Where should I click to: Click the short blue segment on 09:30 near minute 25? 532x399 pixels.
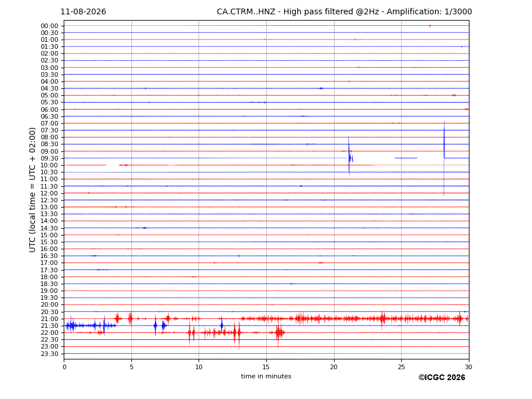click(406, 158)
